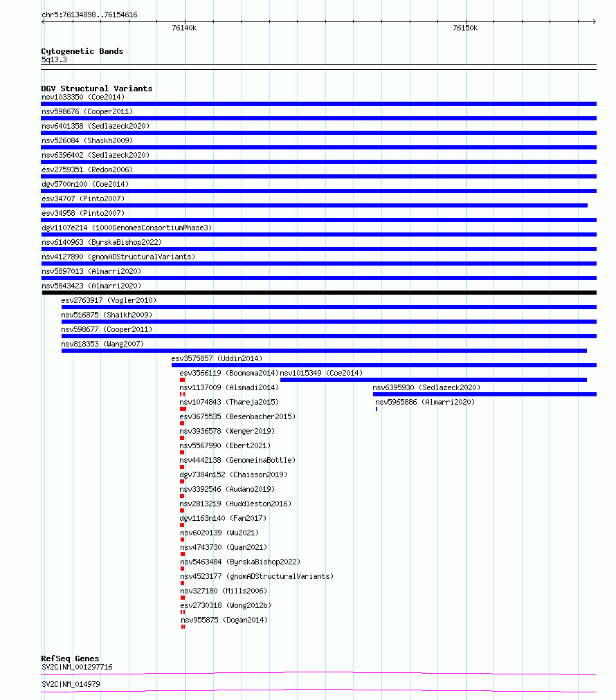The image size is (616, 700).
Task: Select nsv5897013 (Almarri2020) label
Action: tap(91, 271)
